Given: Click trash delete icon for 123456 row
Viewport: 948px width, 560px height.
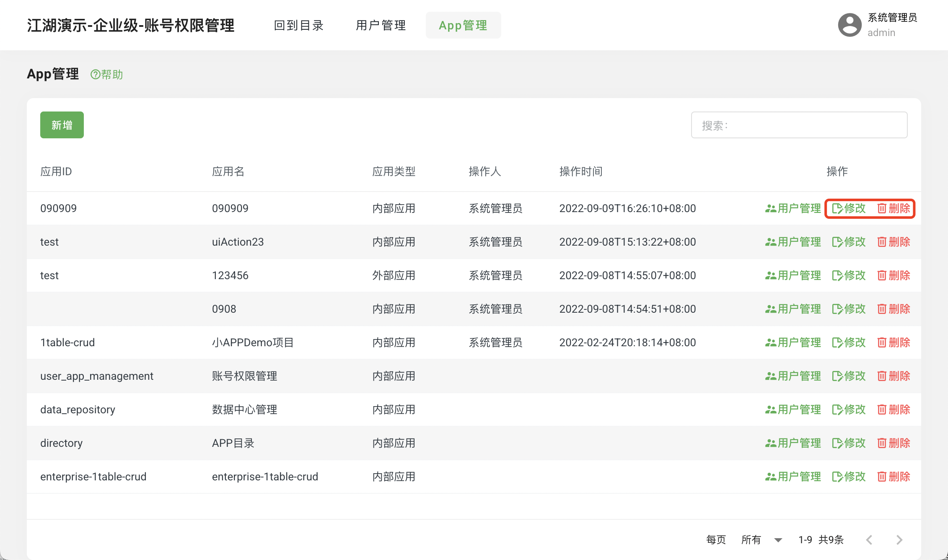Looking at the screenshot, I should [x=882, y=275].
